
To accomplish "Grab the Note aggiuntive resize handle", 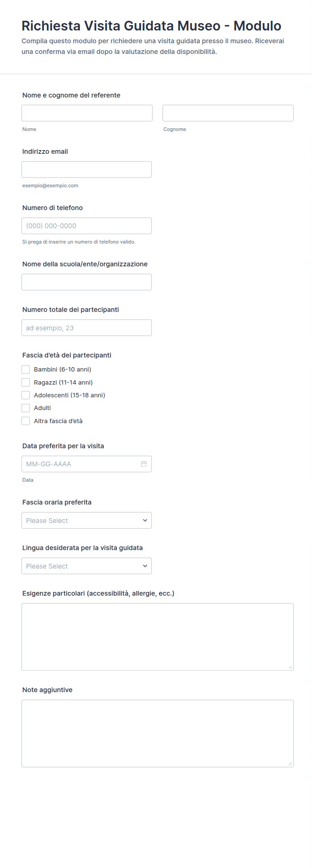I will pos(290,763).
